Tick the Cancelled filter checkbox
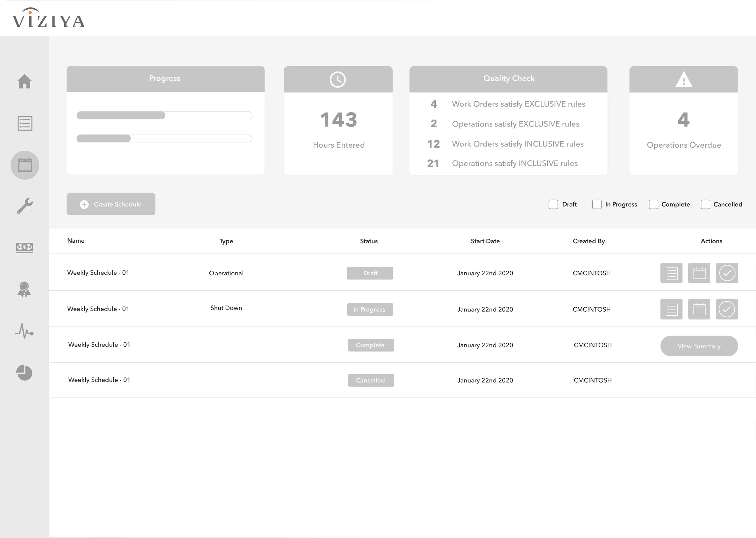The width and height of the screenshot is (756, 538). [x=705, y=205]
